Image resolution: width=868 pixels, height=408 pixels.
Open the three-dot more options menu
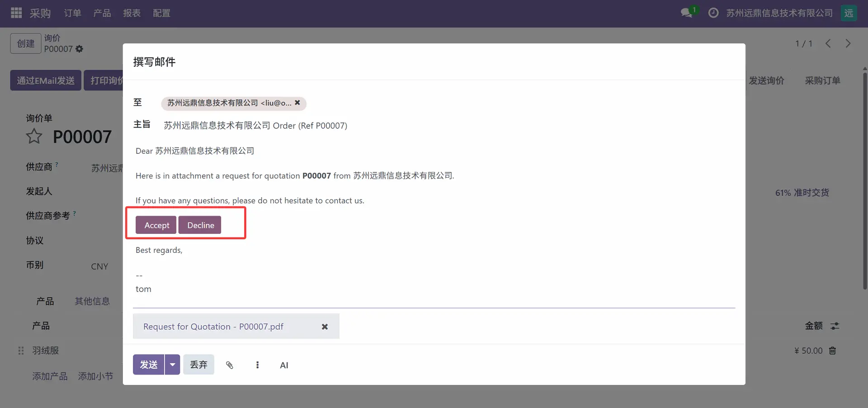pyautogui.click(x=257, y=365)
